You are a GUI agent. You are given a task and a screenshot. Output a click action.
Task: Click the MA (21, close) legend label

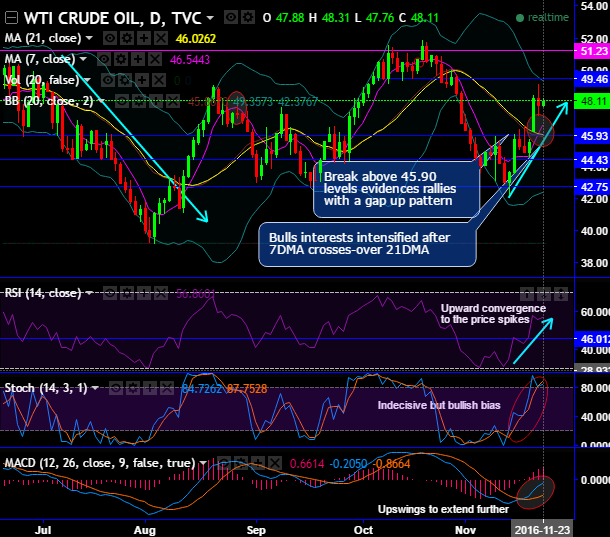pyautogui.click(x=43, y=38)
